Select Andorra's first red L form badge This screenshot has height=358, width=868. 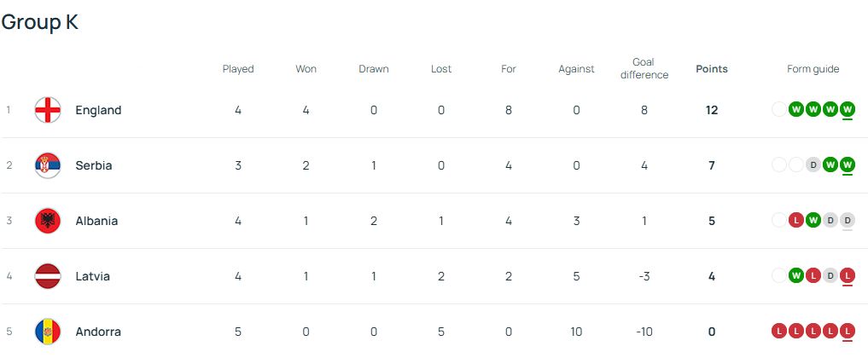[779, 331]
